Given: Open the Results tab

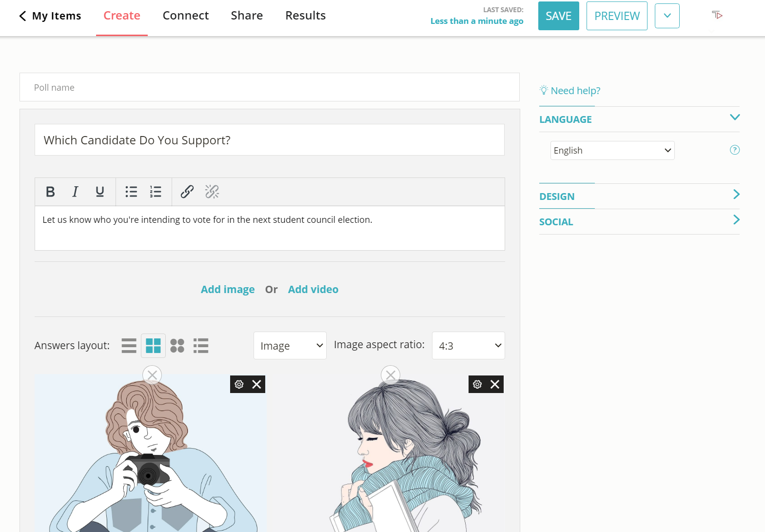Looking at the screenshot, I should 305,16.
